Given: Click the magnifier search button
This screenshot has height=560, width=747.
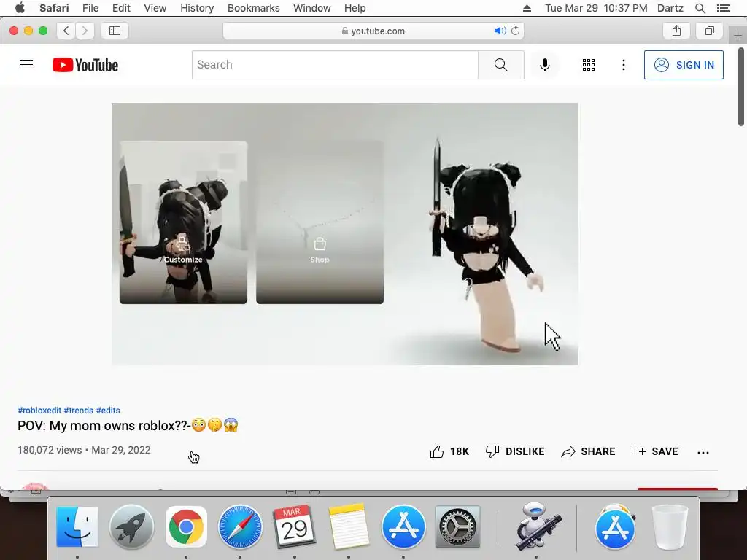Looking at the screenshot, I should pos(500,65).
